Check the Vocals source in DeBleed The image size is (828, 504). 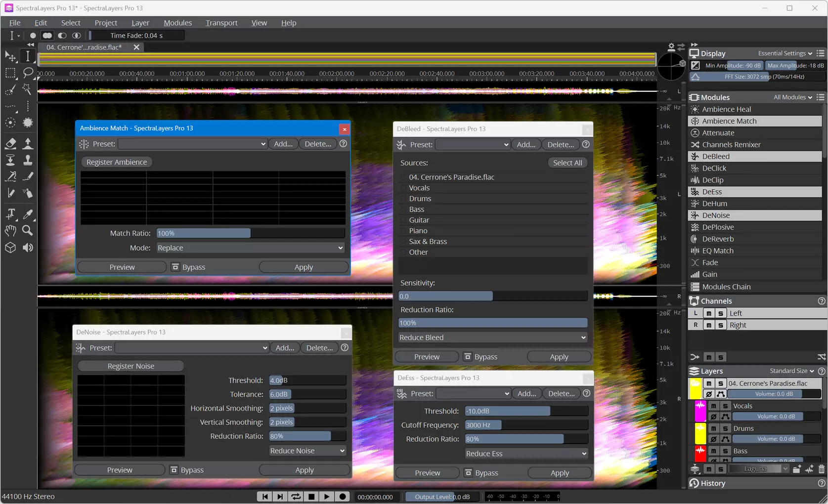(404, 188)
